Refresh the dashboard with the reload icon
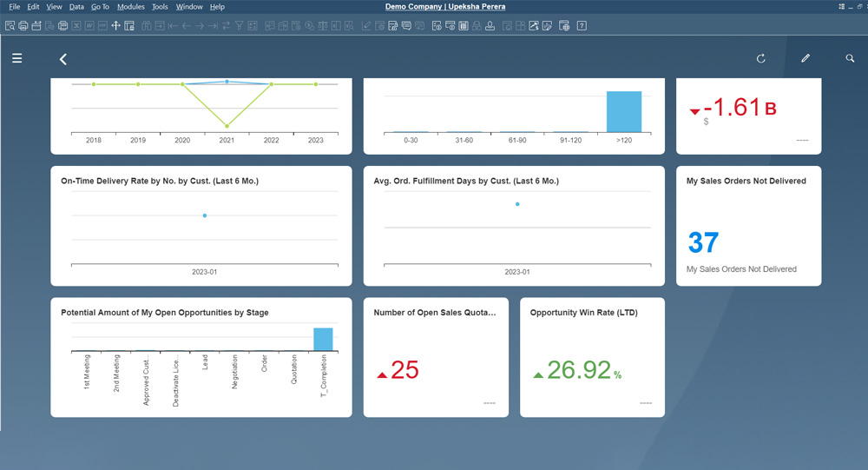The width and height of the screenshot is (868, 470). (761, 58)
